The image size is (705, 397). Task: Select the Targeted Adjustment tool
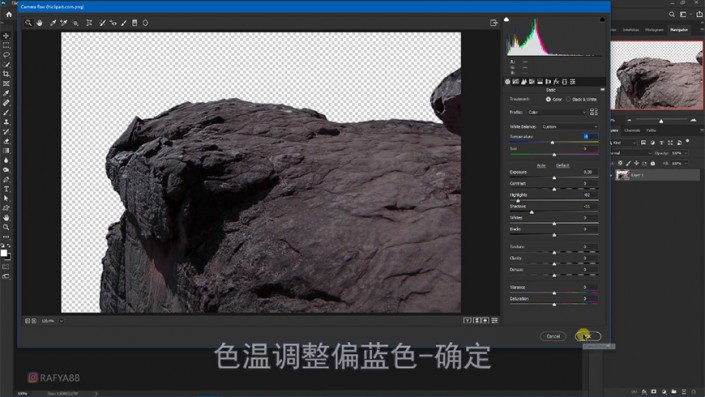coord(76,23)
